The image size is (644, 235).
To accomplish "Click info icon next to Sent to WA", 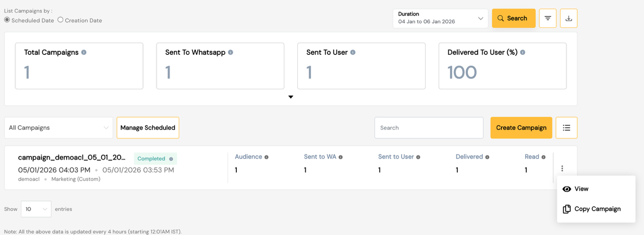I will 341,157.
